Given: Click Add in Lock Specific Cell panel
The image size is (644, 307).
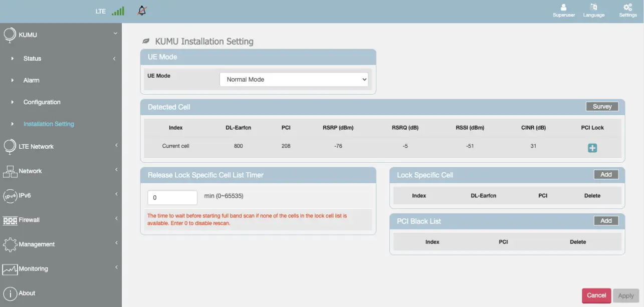Looking at the screenshot, I should click(606, 174).
